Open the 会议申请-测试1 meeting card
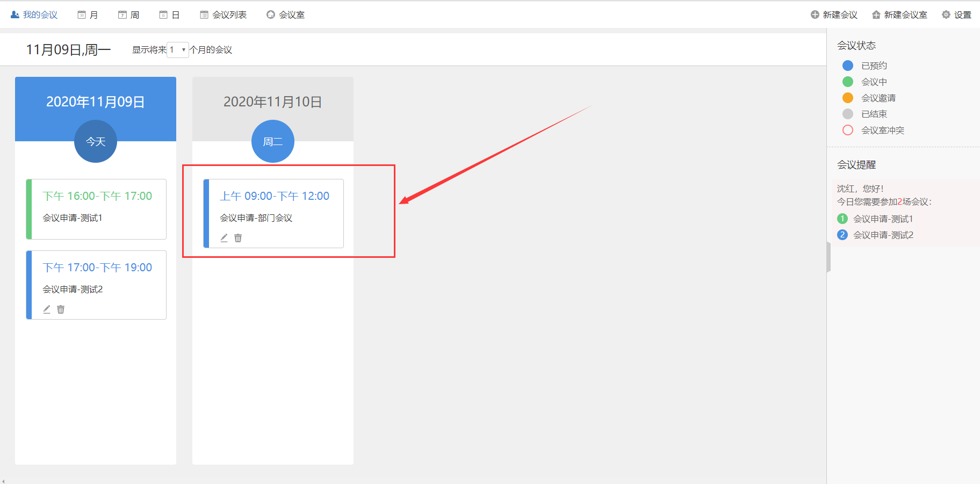The image size is (980, 484). (x=96, y=209)
